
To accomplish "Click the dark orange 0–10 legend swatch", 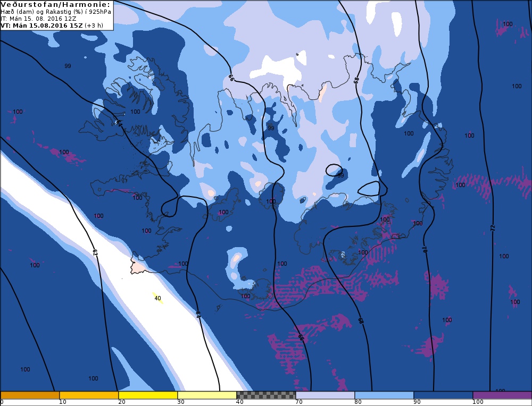I will coord(30,395).
